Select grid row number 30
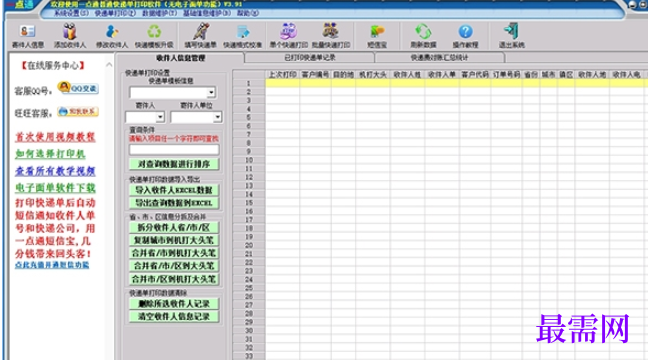The width and height of the screenshot is (648, 360). pyautogui.click(x=249, y=331)
